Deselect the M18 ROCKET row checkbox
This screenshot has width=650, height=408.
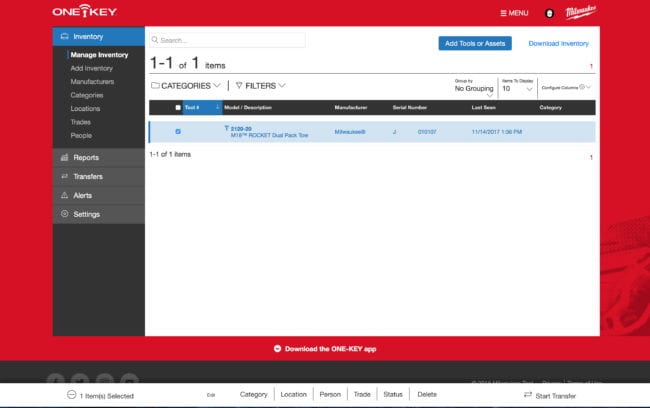178,131
